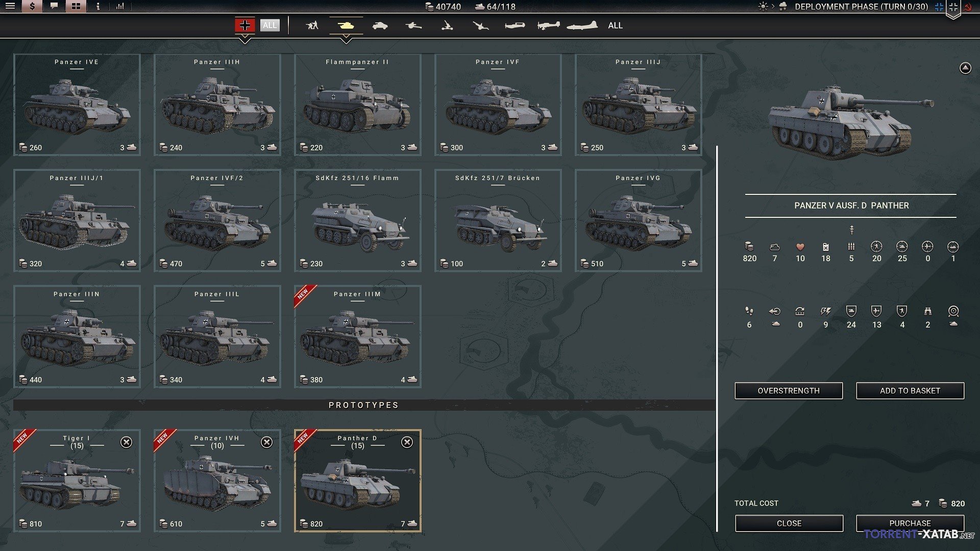Viewport: 980px width, 551px height.
Task: Switch to anti-tank gun class tab
Action: click(413, 25)
